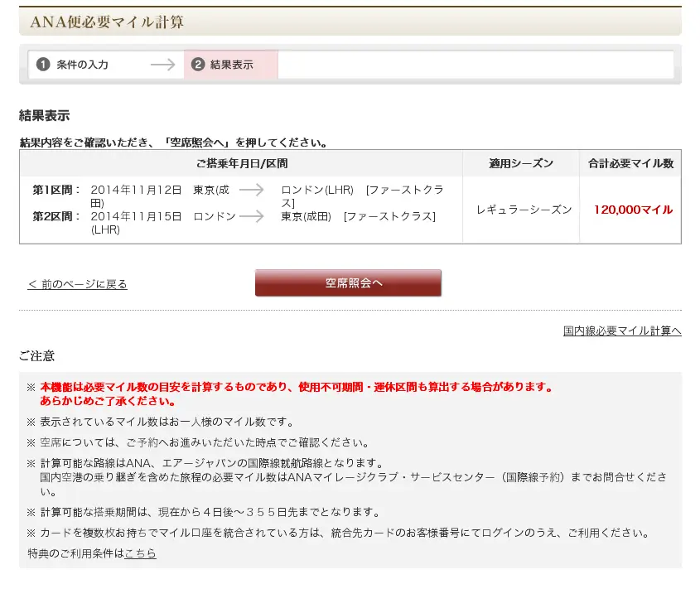Viewport: 700px width, 589px height.
Task: Click the レギュラーシーズン season cell
Action: click(524, 210)
